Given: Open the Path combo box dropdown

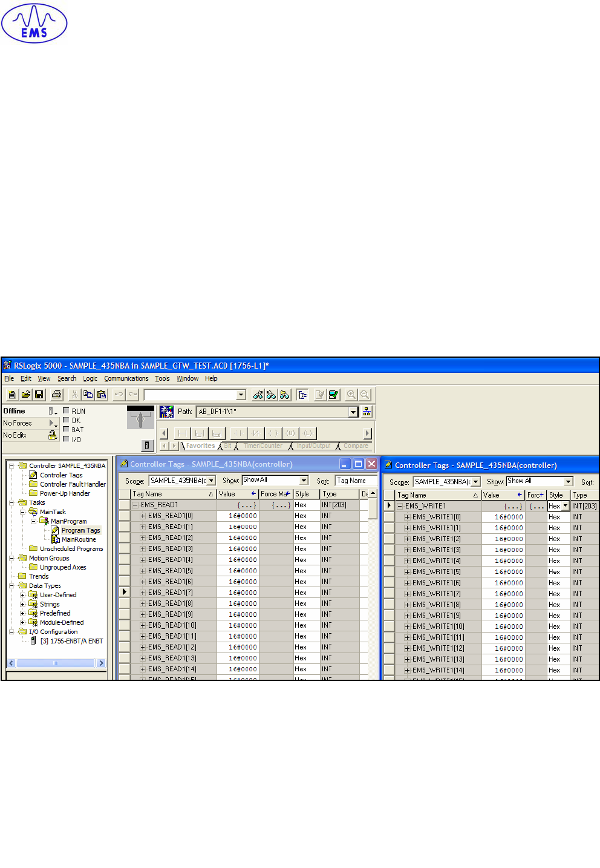Looking at the screenshot, I should (353, 412).
